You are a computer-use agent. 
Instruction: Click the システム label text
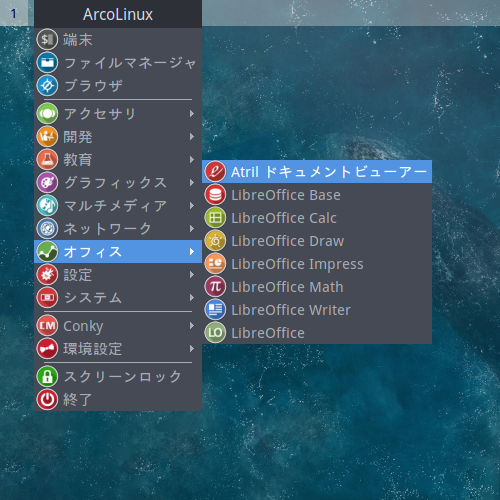pos(93,298)
